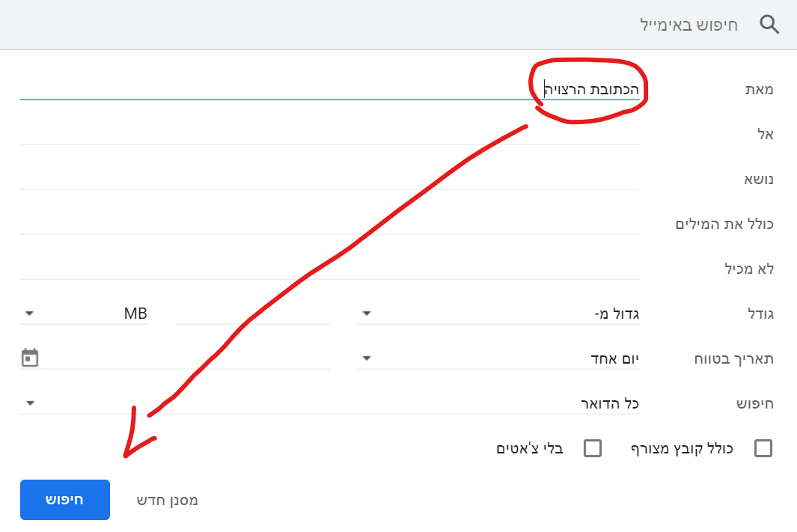Select the "נושא" subject input field
This screenshot has height=532, width=797.
point(329,179)
